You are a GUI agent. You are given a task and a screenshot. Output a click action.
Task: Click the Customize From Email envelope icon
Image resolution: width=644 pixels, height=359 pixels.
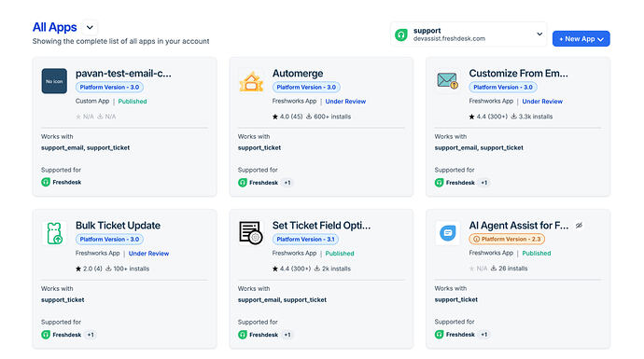[x=448, y=80]
